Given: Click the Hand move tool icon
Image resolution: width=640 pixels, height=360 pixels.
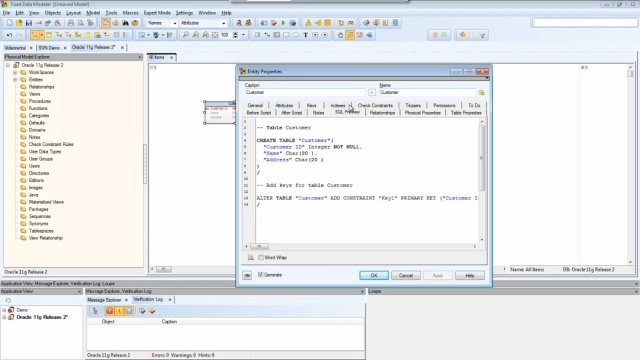Looking at the screenshot, I should [x=340, y=35].
